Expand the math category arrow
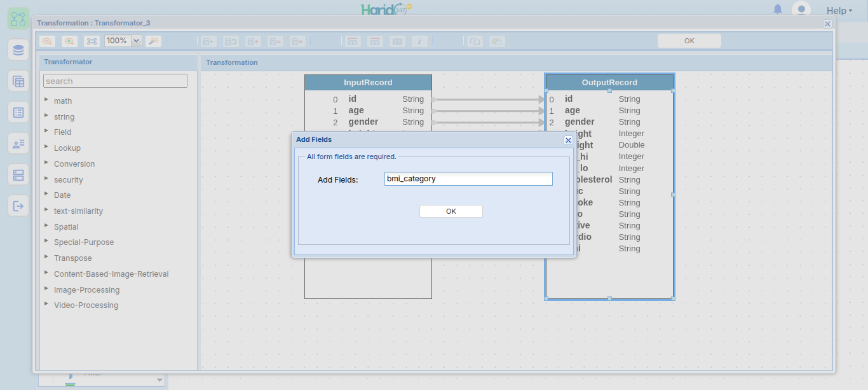 click(x=46, y=99)
